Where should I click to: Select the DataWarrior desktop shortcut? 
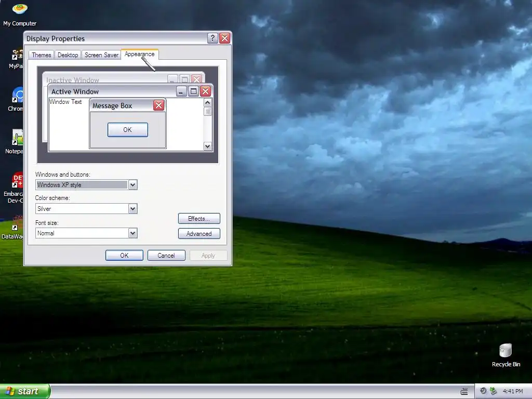tap(14, 228)
